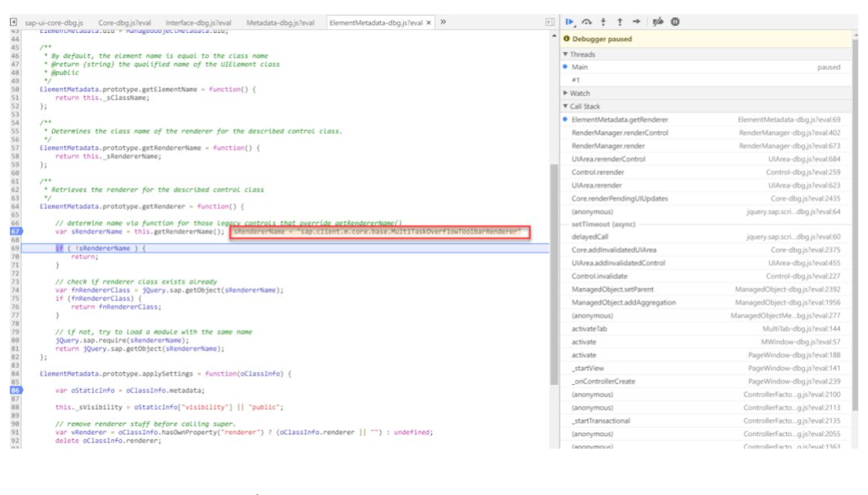
Task: Select Control.invalidate stack frame
Action: pyautogui.click(x=706, y=277)
